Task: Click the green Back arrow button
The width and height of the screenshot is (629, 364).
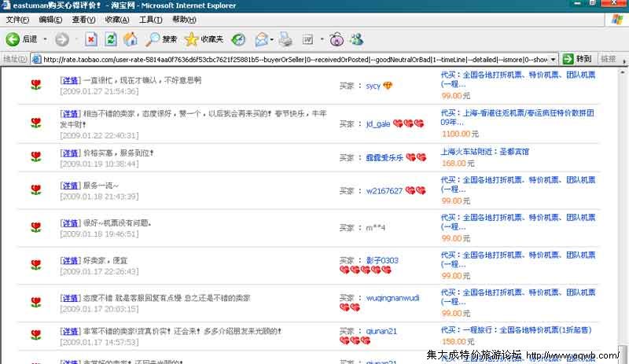Action: [13, 39]
